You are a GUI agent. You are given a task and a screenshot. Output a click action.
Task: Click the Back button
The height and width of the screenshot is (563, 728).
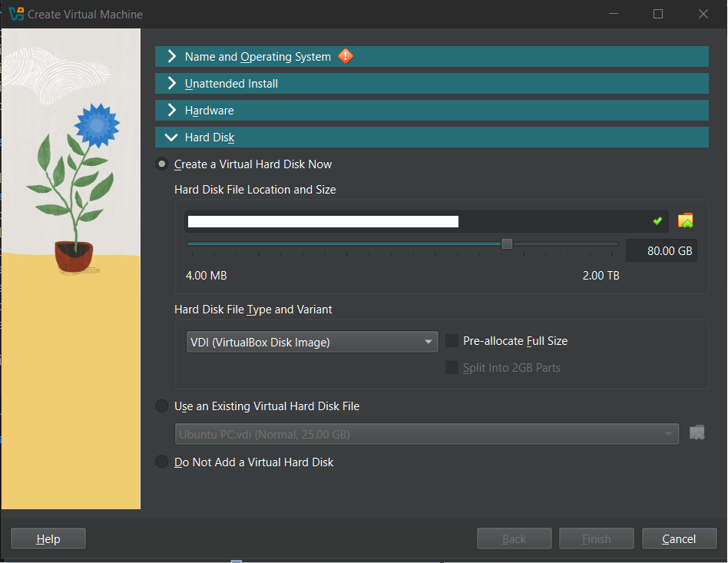[x=515, y=539]
